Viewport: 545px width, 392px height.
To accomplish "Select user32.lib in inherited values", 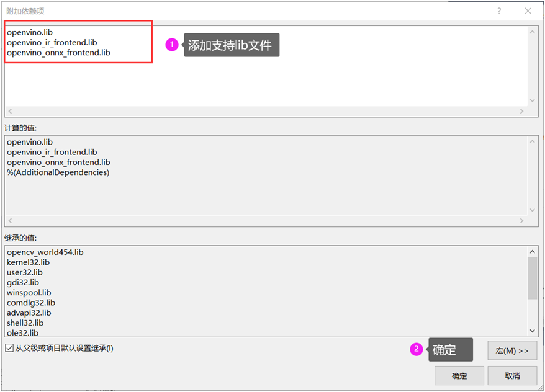I will pyautogui.click(x=25, y=272).
